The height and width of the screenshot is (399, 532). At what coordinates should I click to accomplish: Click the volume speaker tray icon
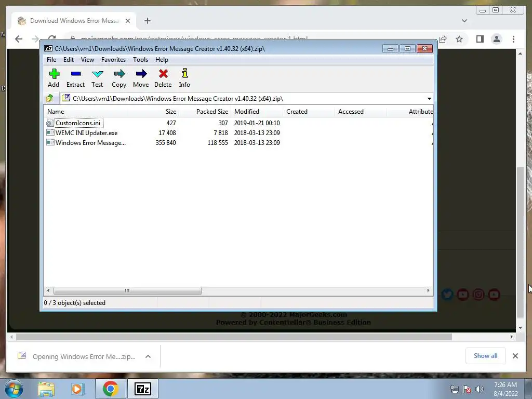480,389
